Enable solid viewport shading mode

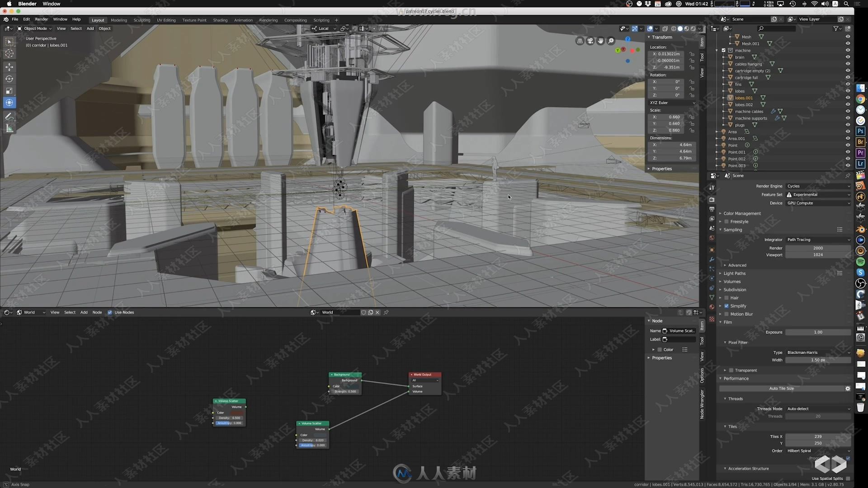[680, 28]
